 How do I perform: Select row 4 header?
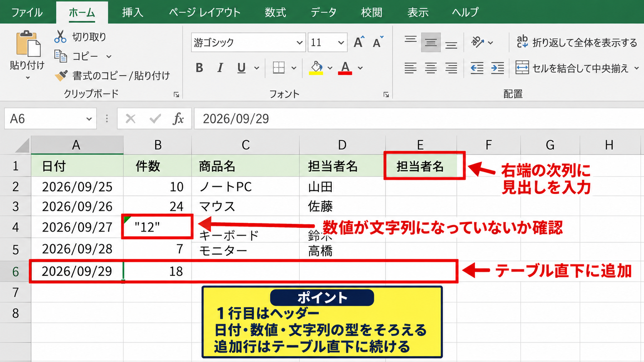click(x=15, y=227)
